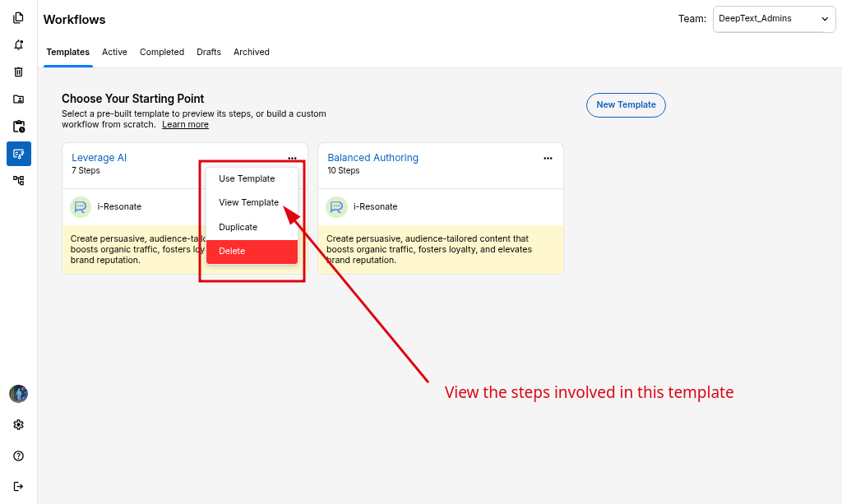
Task: Open three-dot menu on Balanced Authoring card
Action: click(x=548, y=158)
